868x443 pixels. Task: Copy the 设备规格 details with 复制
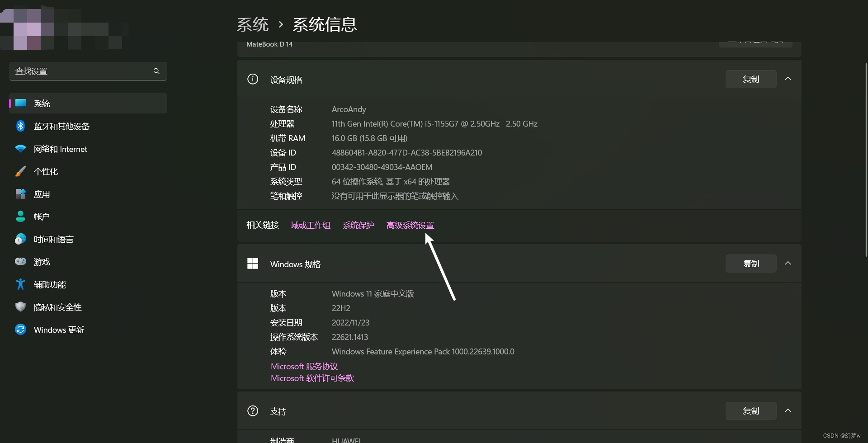(751, 79)
